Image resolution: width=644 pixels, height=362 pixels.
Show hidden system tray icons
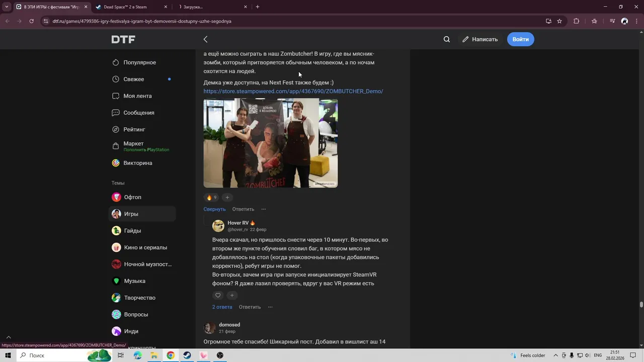tap(555, 355)
